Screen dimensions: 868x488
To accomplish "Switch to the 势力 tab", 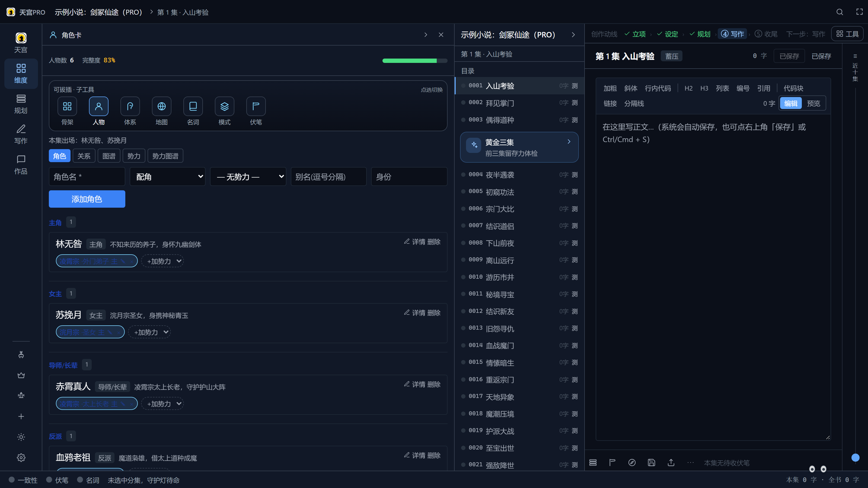I will click(x=134, y=156).
